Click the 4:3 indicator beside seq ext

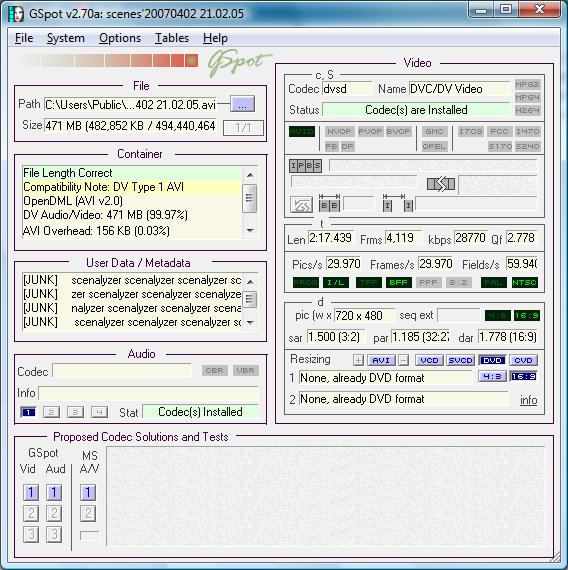tap(498, 316)
